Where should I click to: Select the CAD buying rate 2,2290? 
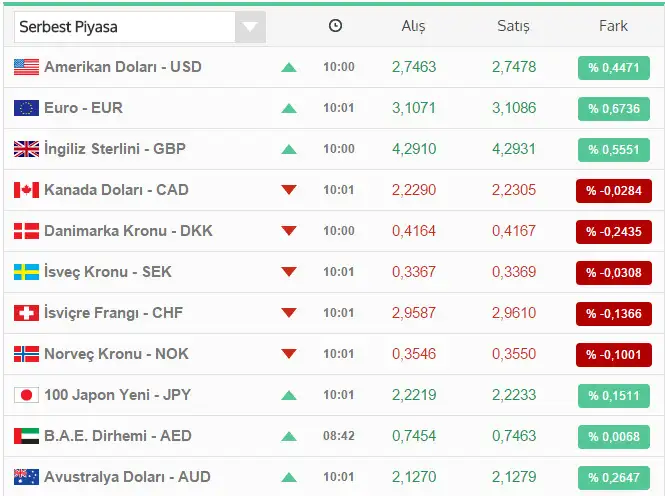click(414, 190)
